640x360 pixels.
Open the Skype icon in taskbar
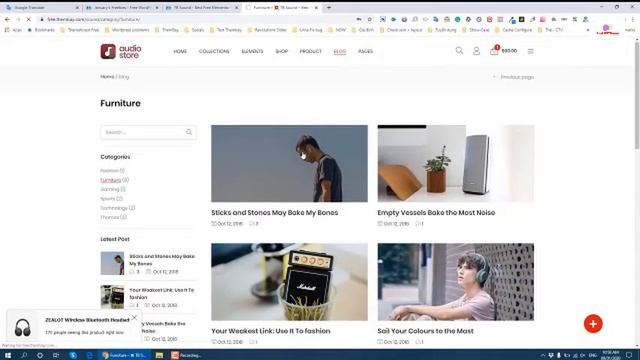point(73,355)
